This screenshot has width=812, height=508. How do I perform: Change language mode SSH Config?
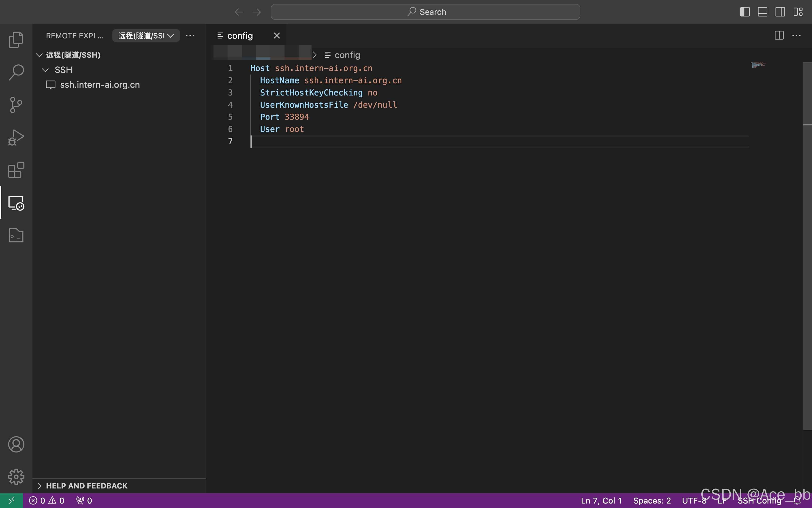click(760, 501)
